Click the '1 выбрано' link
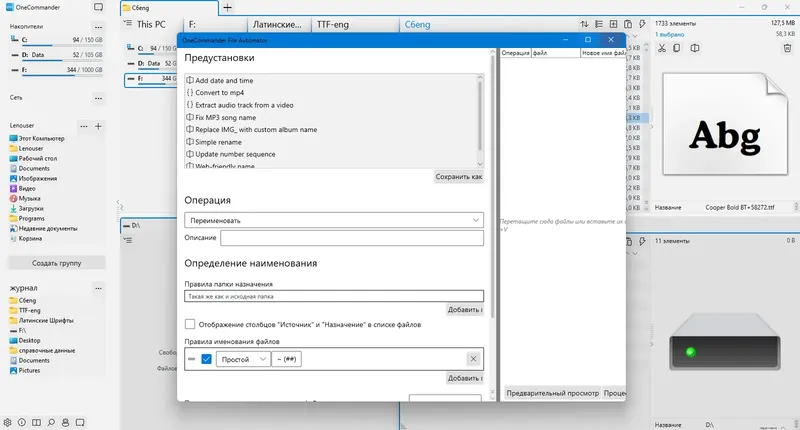This screenshot has height=430, width=800. [669, 34]
